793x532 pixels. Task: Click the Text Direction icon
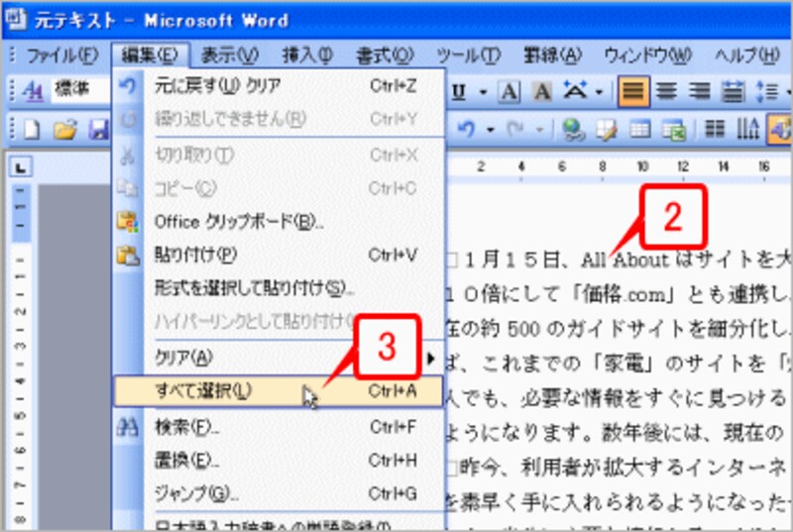pyautogui.click(x=747, y=129)
